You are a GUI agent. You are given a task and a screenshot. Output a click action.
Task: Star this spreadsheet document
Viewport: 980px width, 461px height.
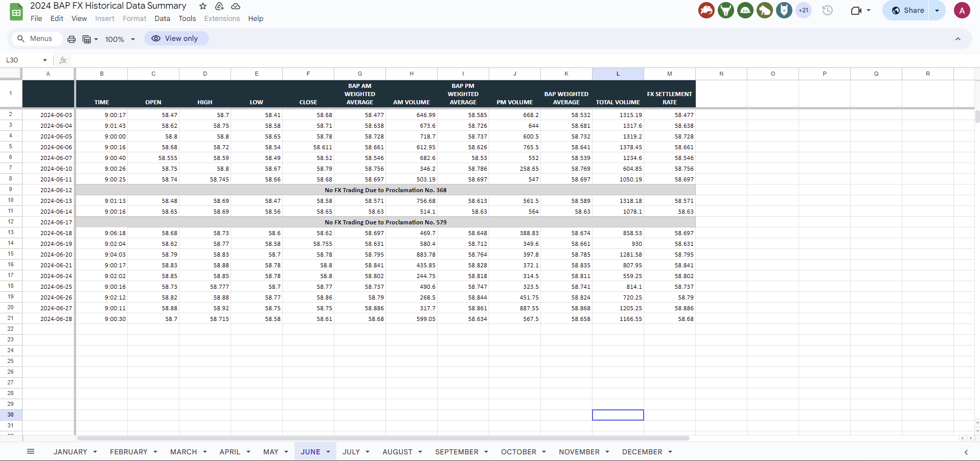[203, 6]
